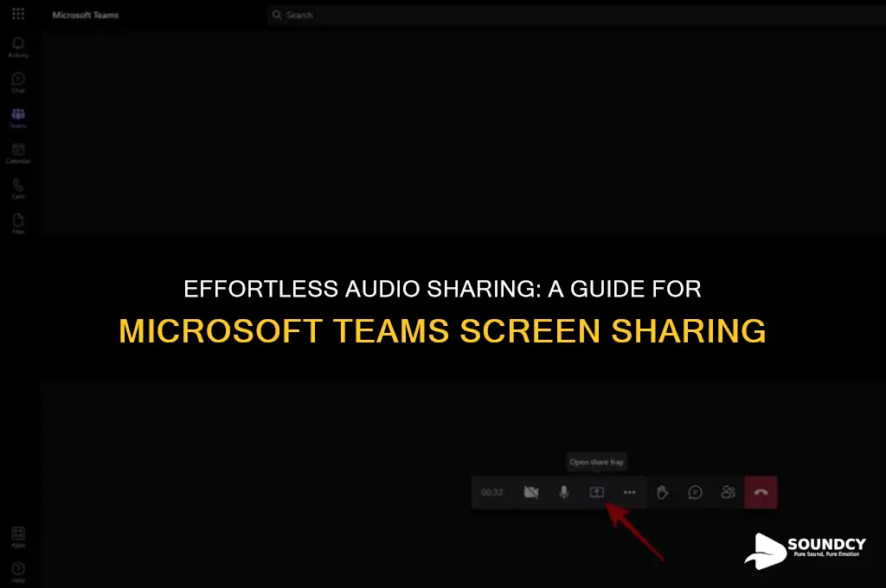Raise hand in the meeting toolbar
This screenshot has height=588, width=886.
(x=662, y=492)
